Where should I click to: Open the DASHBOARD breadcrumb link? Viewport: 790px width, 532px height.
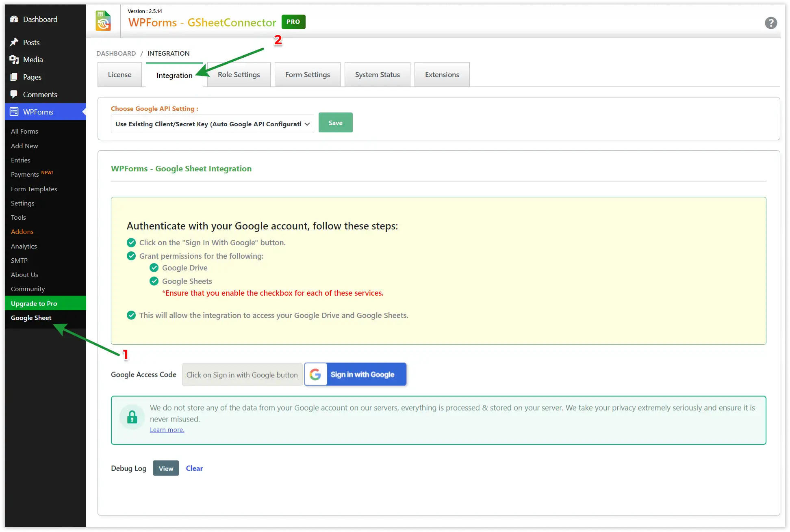click(116, 53)
